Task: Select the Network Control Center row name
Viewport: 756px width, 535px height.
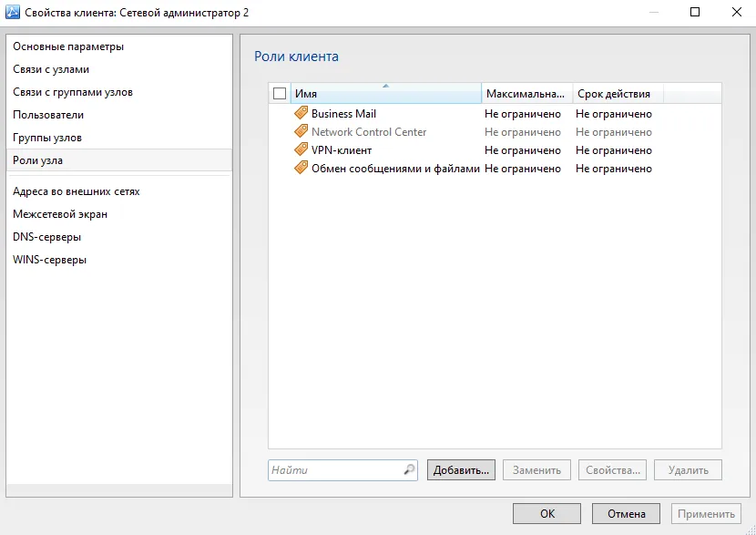Action: (x=369, y=132)
